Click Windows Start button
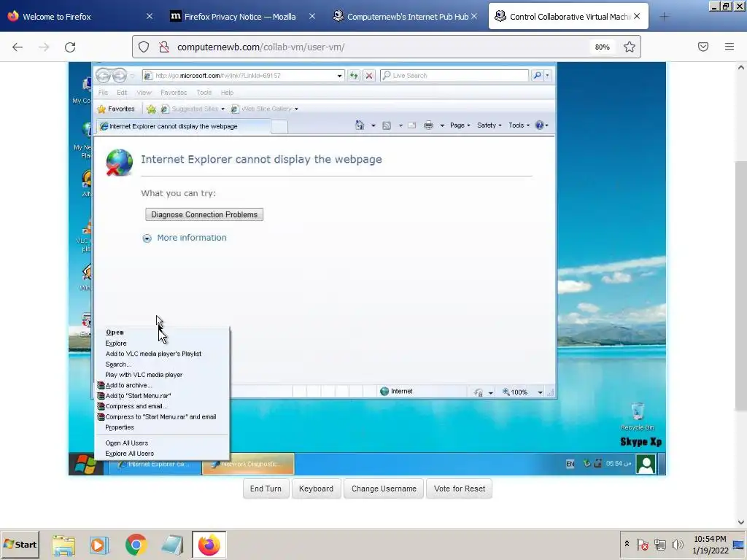 pyautogui.click(x=20, y=544)
